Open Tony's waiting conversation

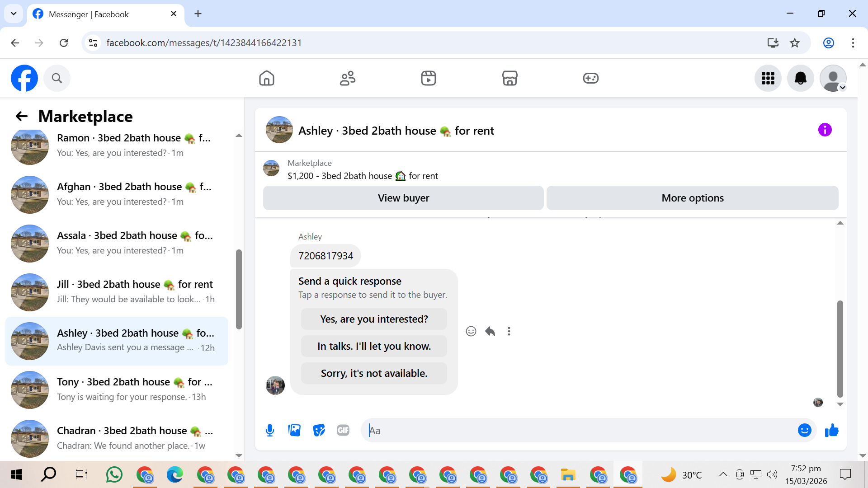pyautogui.click(x=117, y=389)
